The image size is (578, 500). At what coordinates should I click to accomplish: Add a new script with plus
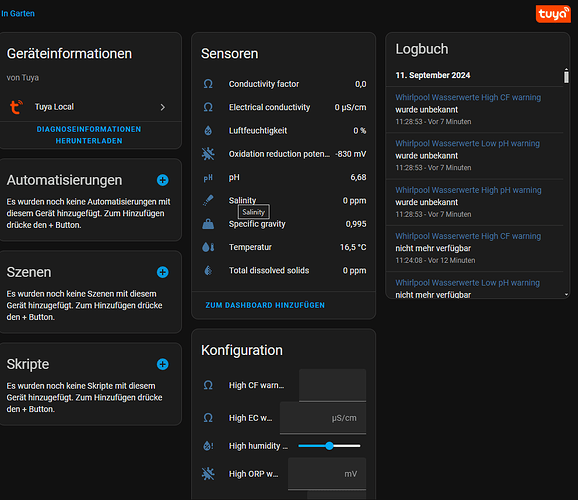click(x=163, y=364)
